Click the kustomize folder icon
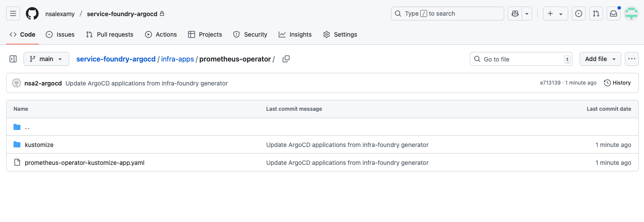 click(17, 144)
